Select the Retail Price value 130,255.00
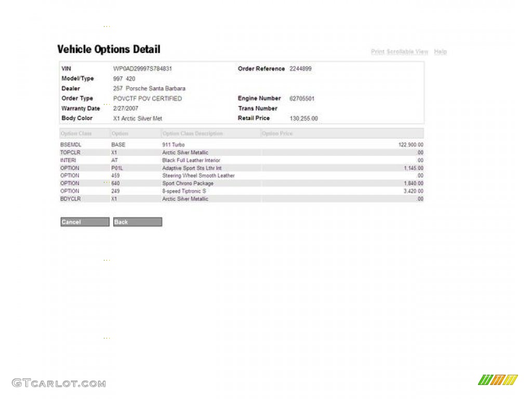 pos(303,118)
